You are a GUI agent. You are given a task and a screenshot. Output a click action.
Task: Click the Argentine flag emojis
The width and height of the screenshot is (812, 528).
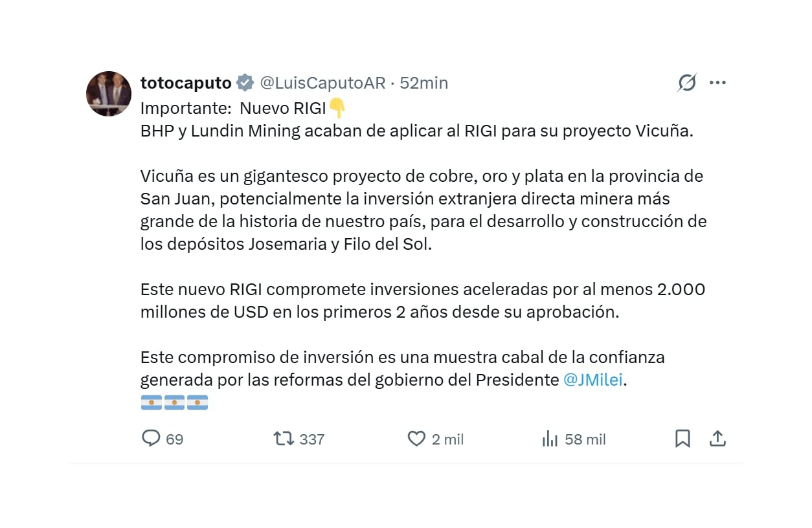point(174,402)
